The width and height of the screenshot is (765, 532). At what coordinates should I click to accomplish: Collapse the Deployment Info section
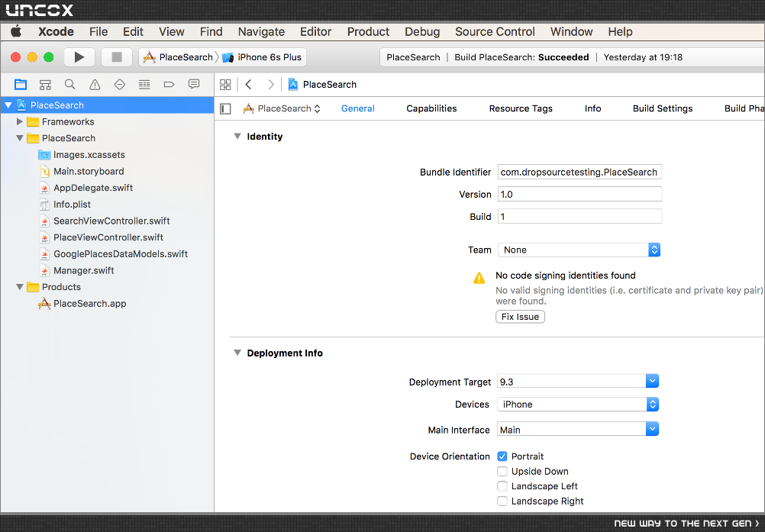click(237, 353)
